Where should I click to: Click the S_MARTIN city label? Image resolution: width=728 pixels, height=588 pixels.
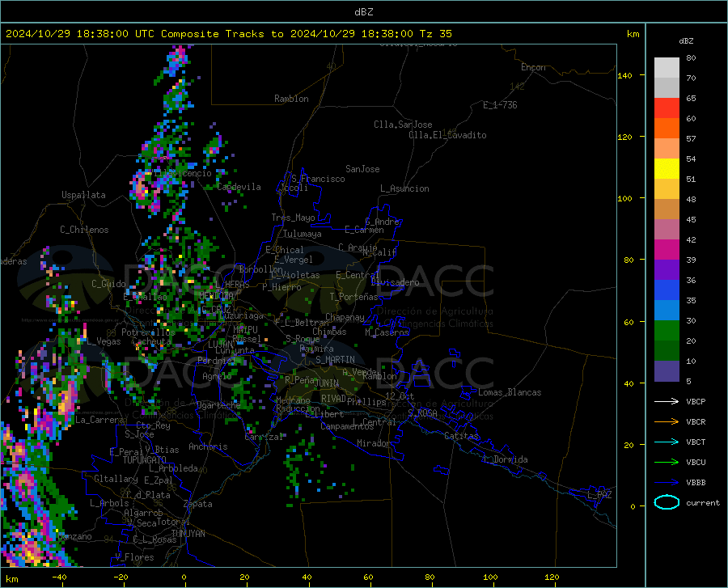pyautogui.click(x=335, y=360)
